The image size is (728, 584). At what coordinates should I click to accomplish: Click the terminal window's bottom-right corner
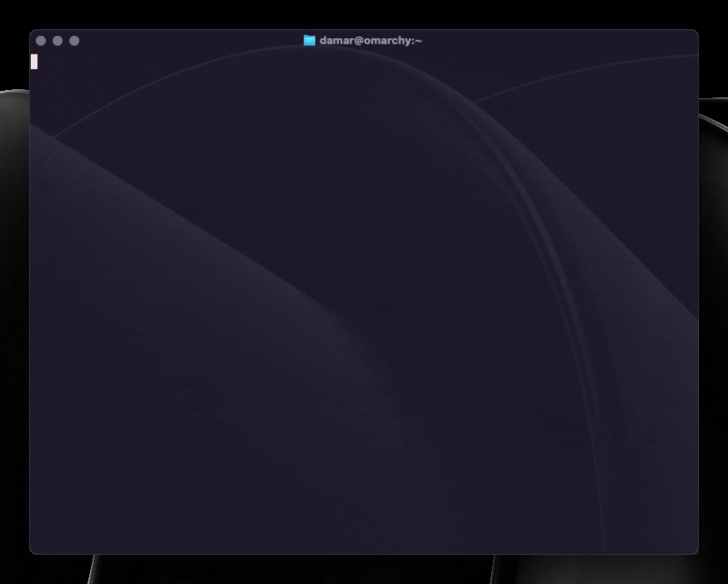696,552
